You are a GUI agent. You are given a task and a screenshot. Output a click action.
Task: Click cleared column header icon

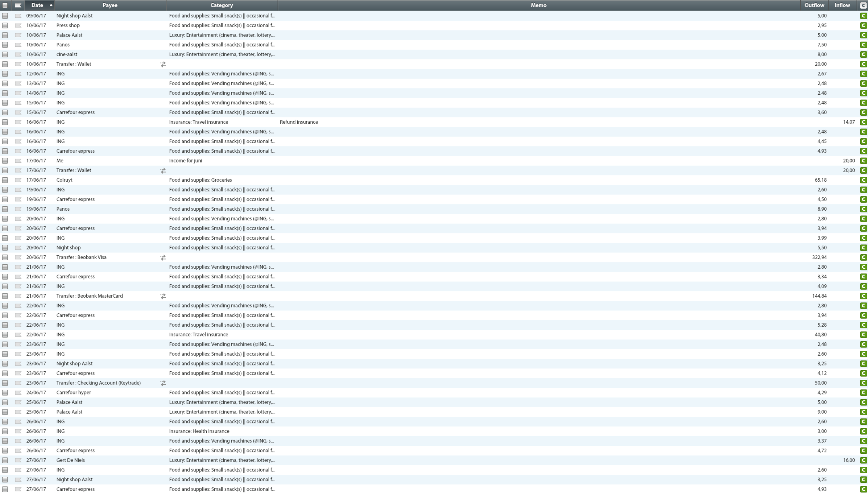(x=863, y=5)
